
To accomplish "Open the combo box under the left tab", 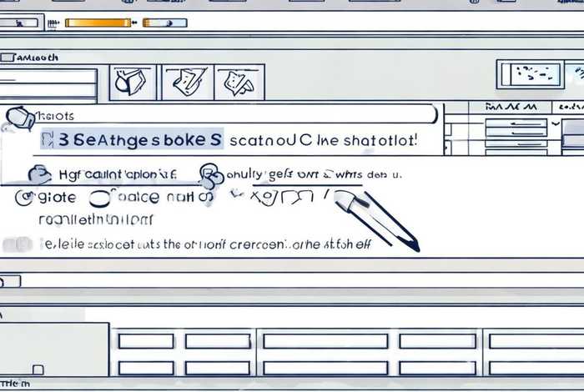I will 48,78.
